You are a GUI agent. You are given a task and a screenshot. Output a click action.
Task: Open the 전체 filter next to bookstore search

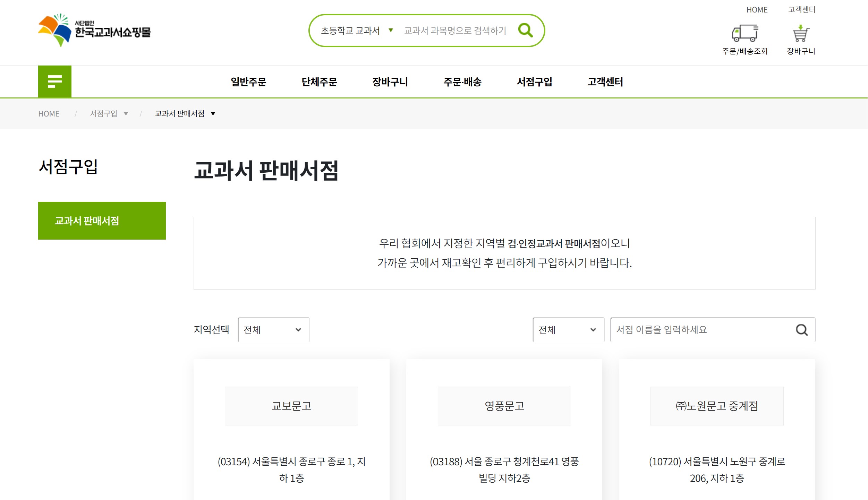(x=568, y=330)
